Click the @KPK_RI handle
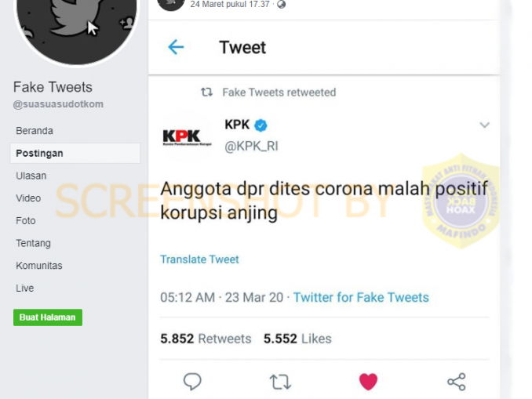The height and width of the screenshot is (399, 532). click(x=251, y=146)
